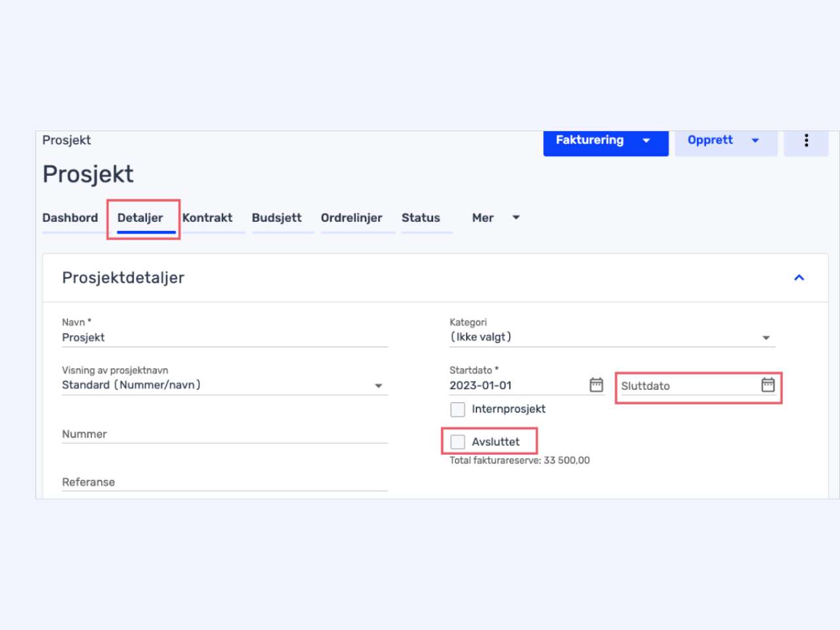Open the Startdato calendar picker icon
The height and width of the screenshot is (630, 840).
(596, 385)
